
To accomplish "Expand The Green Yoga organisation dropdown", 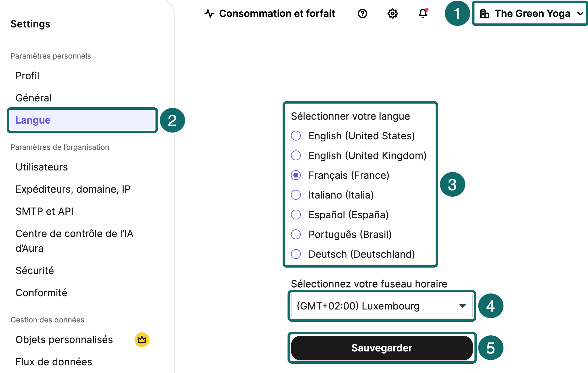I will (580, 14).
